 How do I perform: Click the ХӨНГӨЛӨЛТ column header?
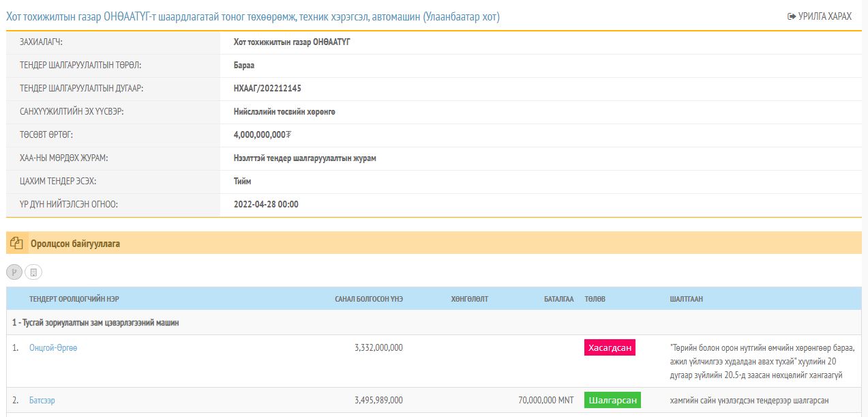[469, 299]
